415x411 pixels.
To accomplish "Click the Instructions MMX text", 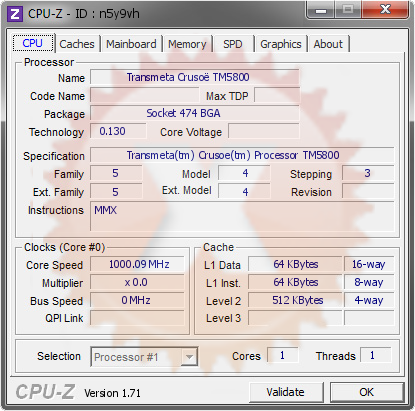I will pyautogui.click(x=106, y=210).
